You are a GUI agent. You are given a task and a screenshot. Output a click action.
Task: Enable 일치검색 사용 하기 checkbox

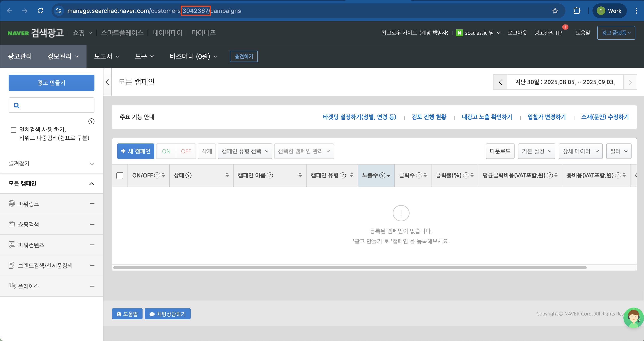pyautogui.click(x=13, y=130)
